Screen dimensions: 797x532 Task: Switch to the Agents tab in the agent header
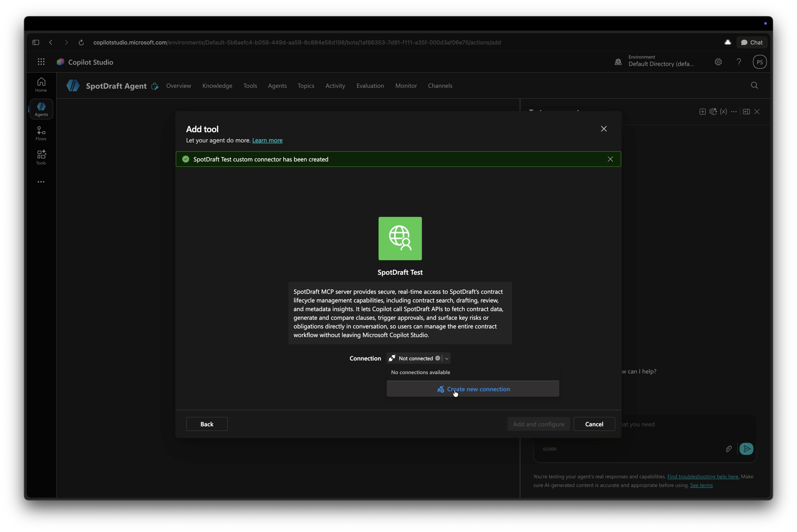click(x=277, y=86)
